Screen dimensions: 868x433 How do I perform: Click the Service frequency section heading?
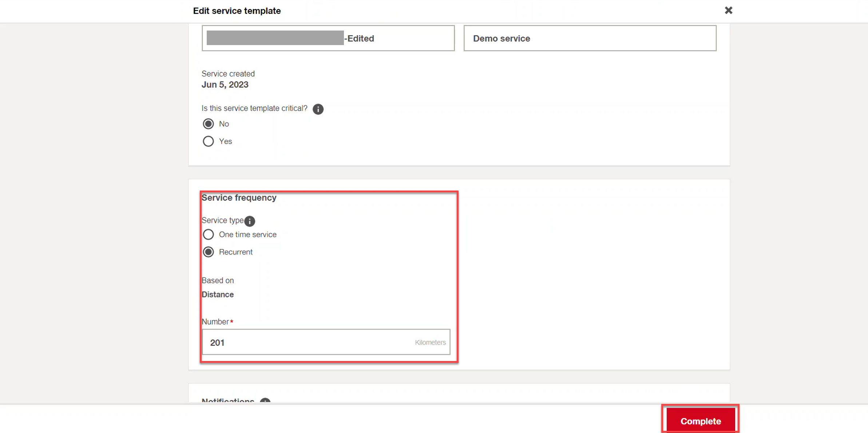(239, 198)
